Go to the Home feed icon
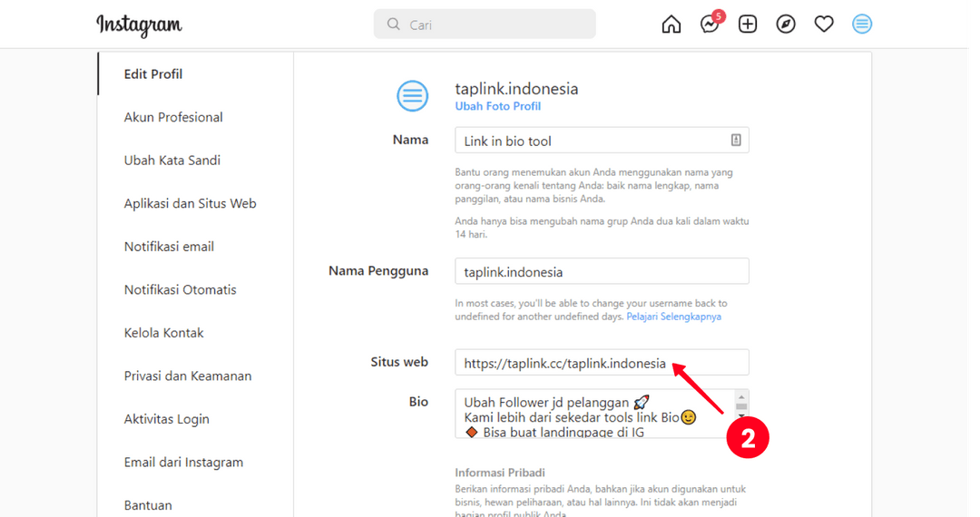This screenshot has width=980, height=517. tap(671, 24)
